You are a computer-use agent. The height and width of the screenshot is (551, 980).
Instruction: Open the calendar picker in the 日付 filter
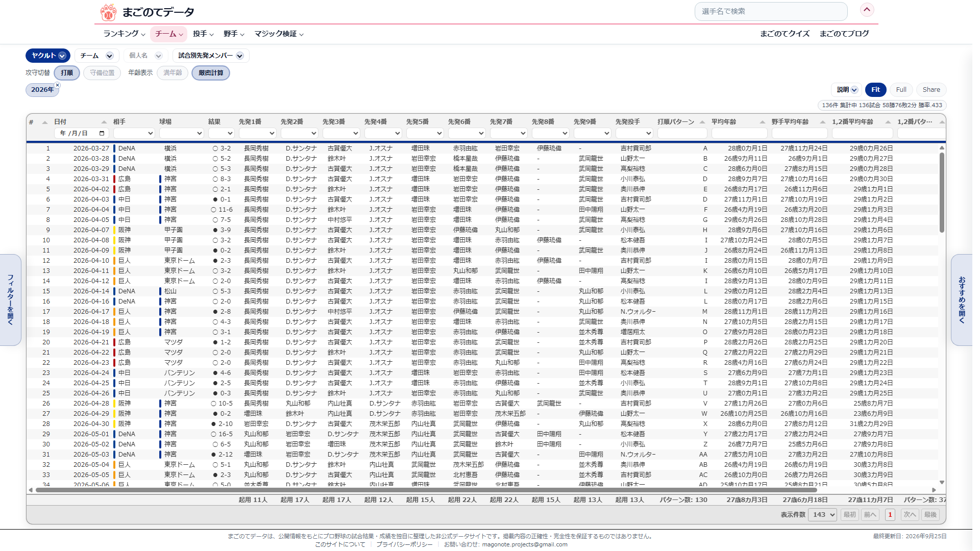(x=102, y=133)
